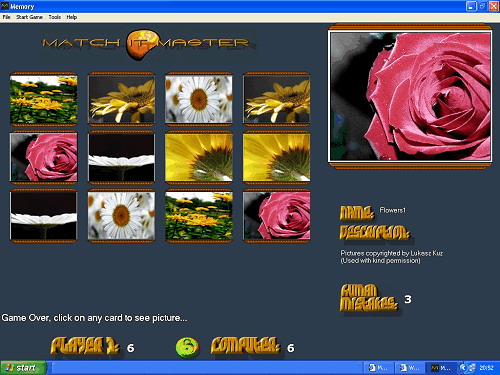Open the Windows Start button

[x=23, y=368]
